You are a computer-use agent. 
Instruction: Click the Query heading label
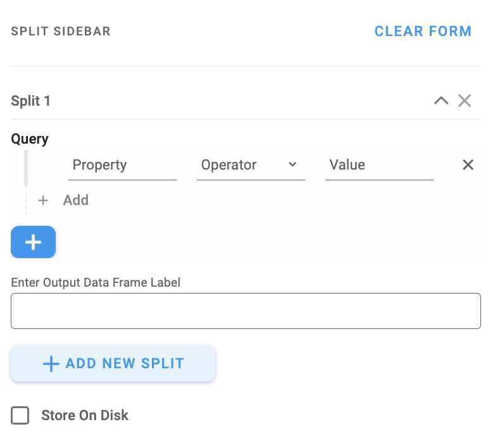[x=30, y=139]
